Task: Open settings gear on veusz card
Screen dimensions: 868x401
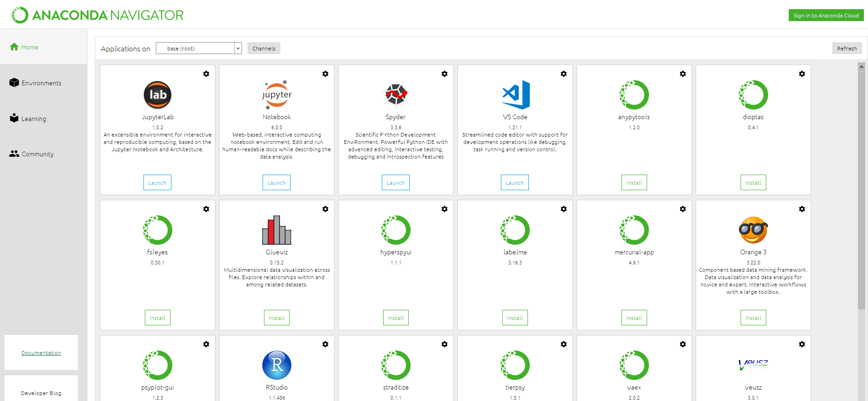Action: (x=802, y=344)
